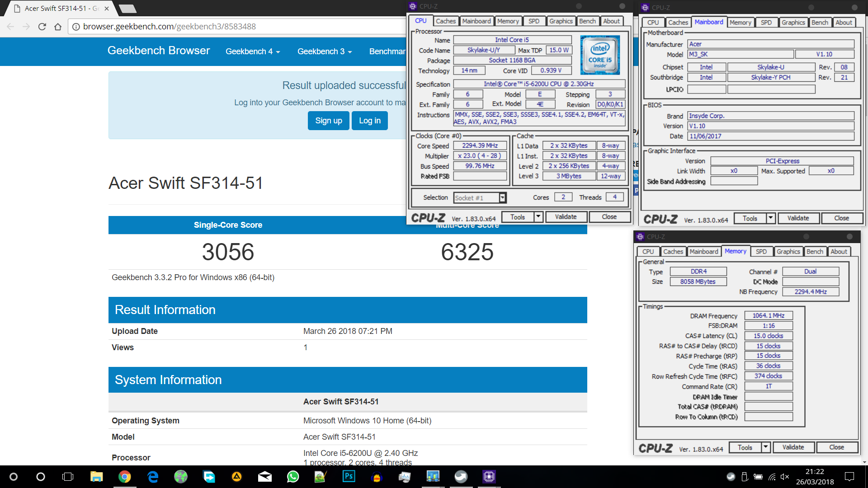Click the Core Speed value 2294.39 MHz
Screen dimensions: 868x488
pyautogui.click(x=480, y=145)
